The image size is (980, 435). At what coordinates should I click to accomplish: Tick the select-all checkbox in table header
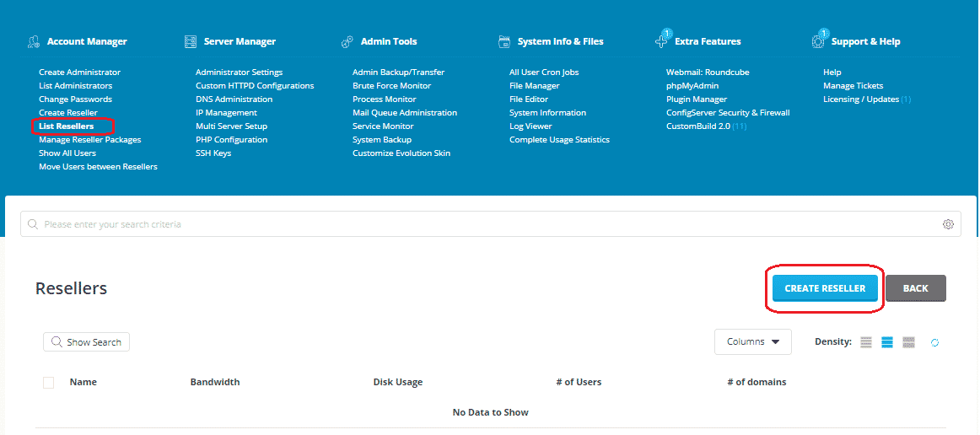point(48,383)
